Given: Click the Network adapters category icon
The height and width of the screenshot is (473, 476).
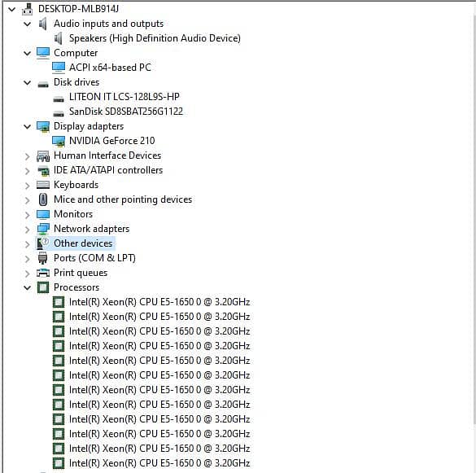Looking at the screenshot, I should click(43, 229).
